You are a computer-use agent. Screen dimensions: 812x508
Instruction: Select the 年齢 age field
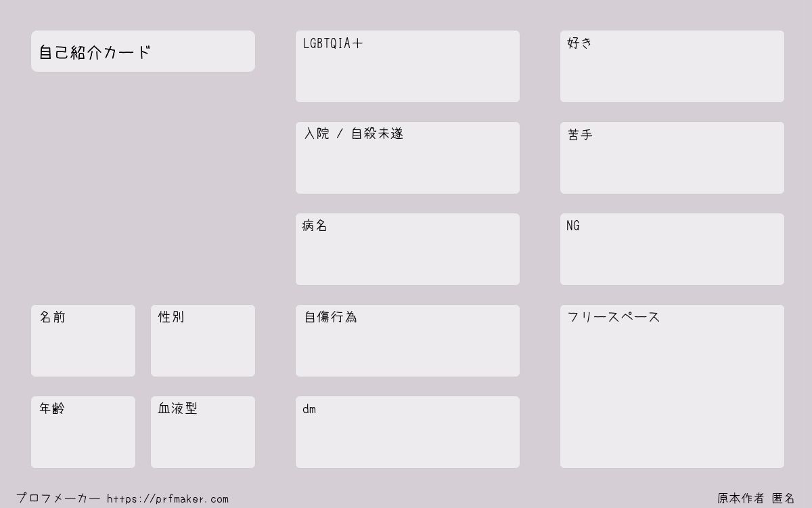[83, 432]
